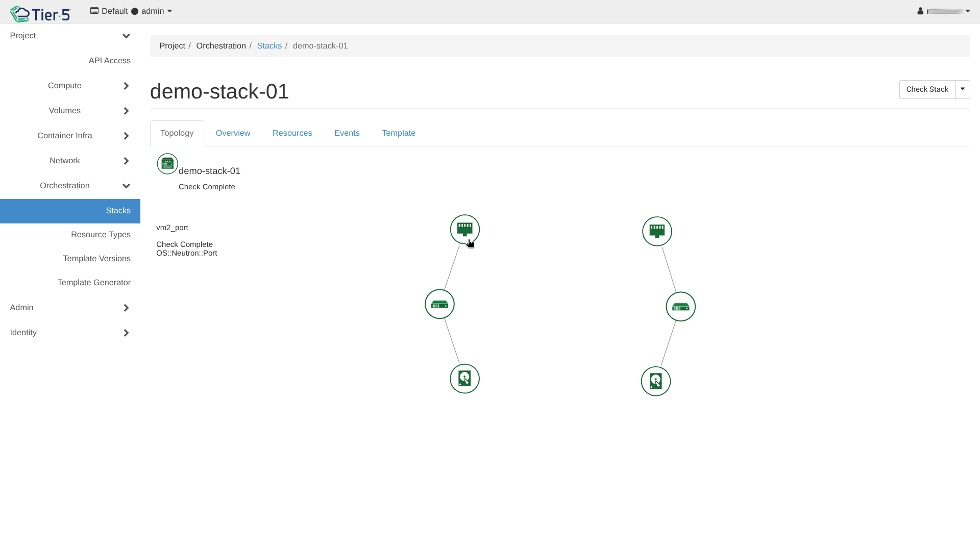980x551 pixels.
Task: Open the Default admin project dropdown
Action: (131, 11)
